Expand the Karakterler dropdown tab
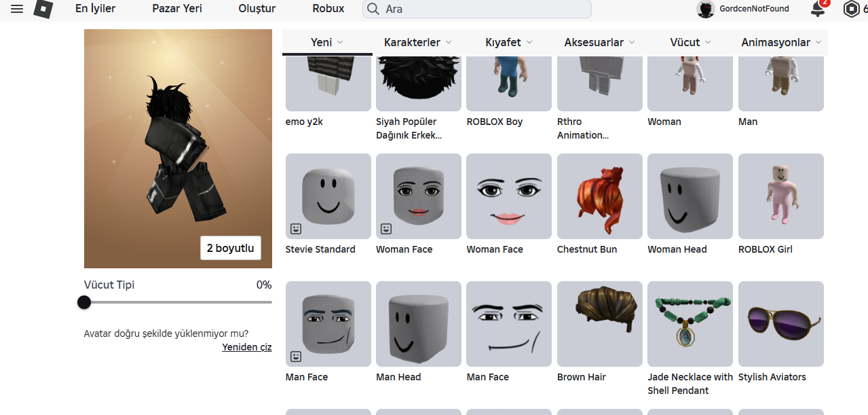Image resolution: width=868 pixels, height=415 pixels. pyautogui.click(x=418, y=42)
